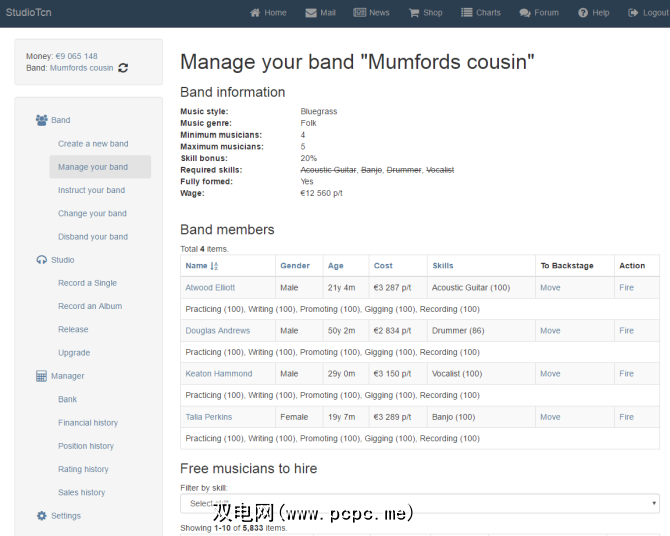Open Financial history
This screenshot has height=536, width=670.
click(88, 423)
